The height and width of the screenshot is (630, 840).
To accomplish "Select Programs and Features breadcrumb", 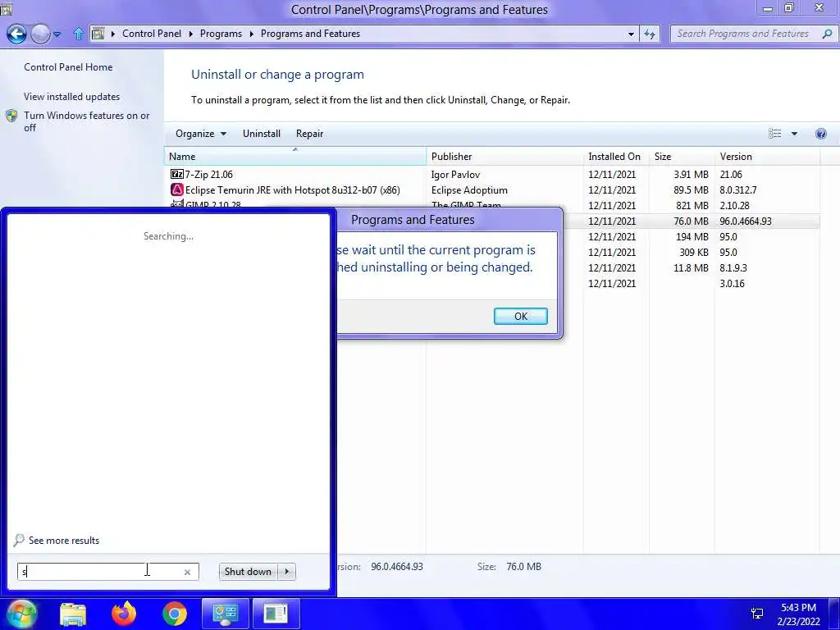I will (x=310, y=33).
